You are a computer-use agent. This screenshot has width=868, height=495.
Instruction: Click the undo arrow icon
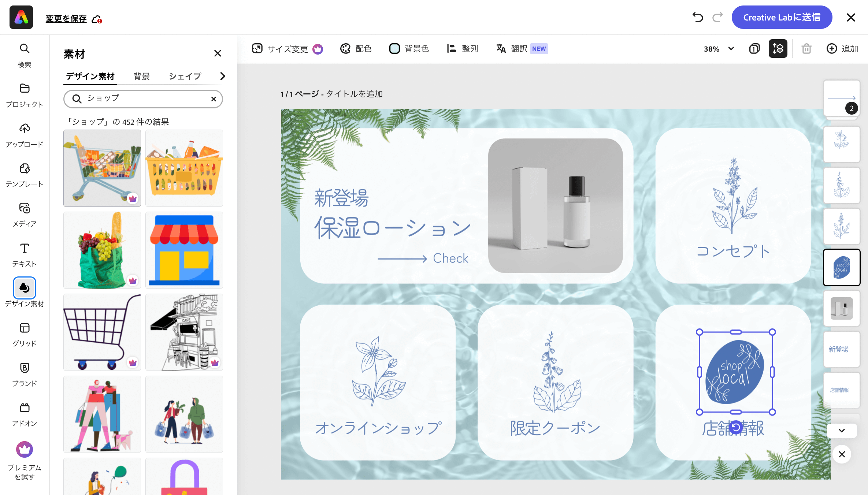pyautogui.click(x=697, y=17)
